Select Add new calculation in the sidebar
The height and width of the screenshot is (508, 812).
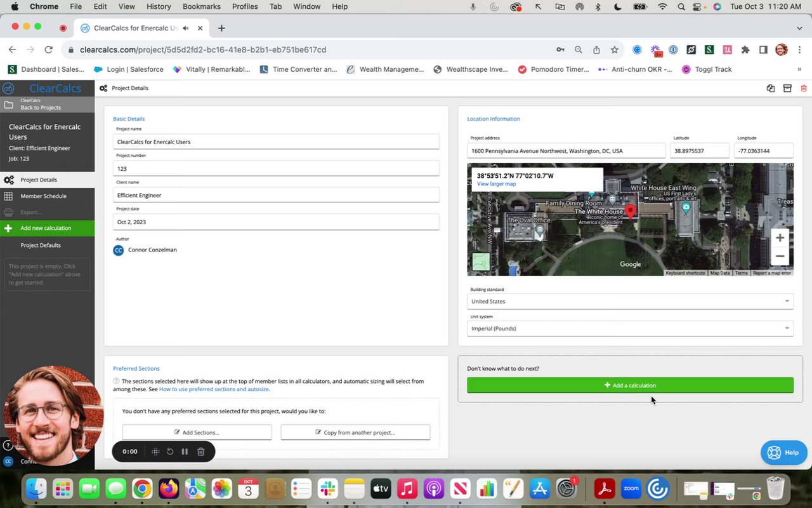tap(48, 228)
